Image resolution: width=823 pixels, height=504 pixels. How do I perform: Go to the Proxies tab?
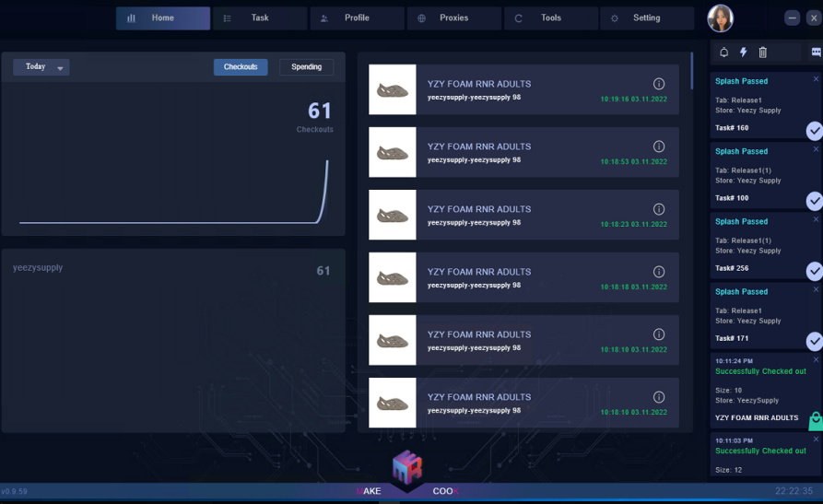(454, 18)
